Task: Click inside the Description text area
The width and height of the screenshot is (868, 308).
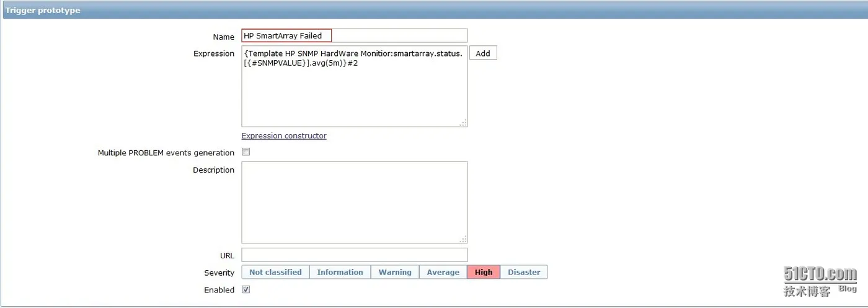Action: point(354,202)
